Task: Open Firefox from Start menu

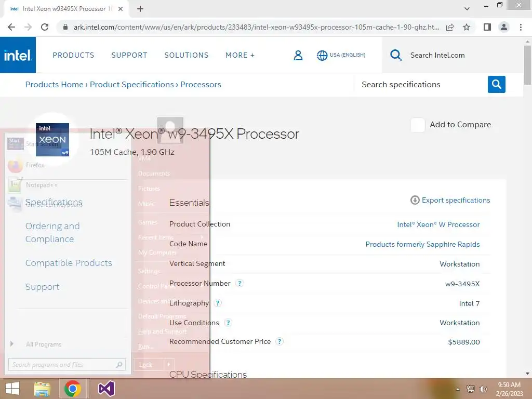Action: pyautogui.click(x=36, y=165)
